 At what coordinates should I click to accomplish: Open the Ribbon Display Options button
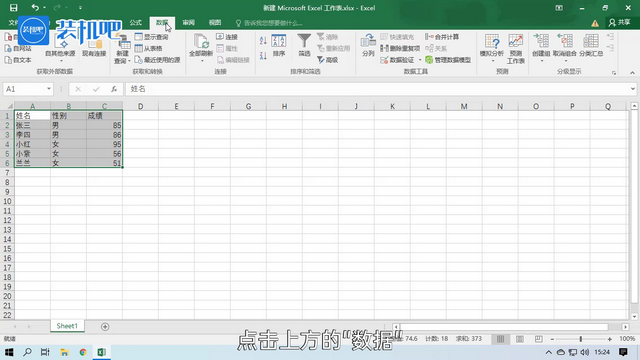[559, 8]
